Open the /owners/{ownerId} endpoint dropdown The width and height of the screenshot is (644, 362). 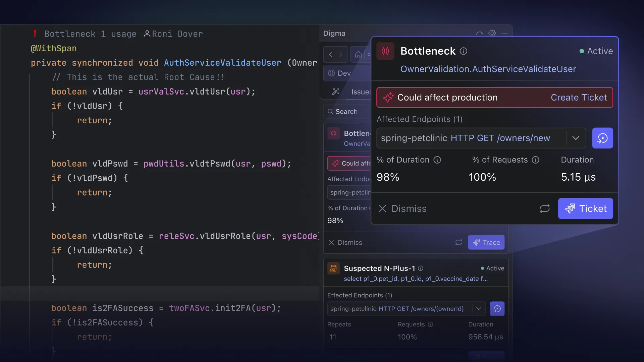point(478,309)
